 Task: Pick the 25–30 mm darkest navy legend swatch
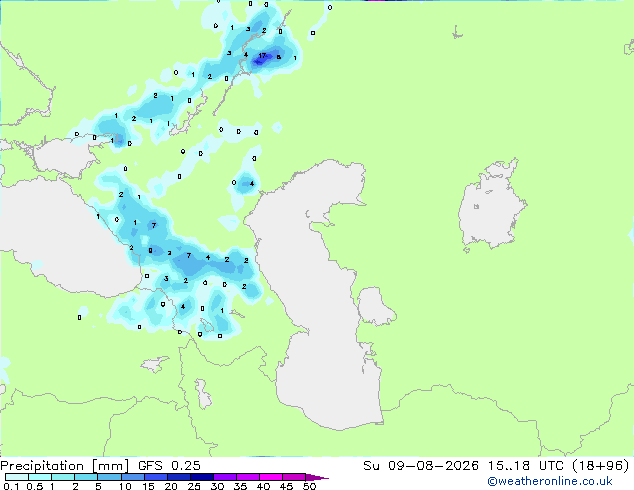click(x=202, y=477)
